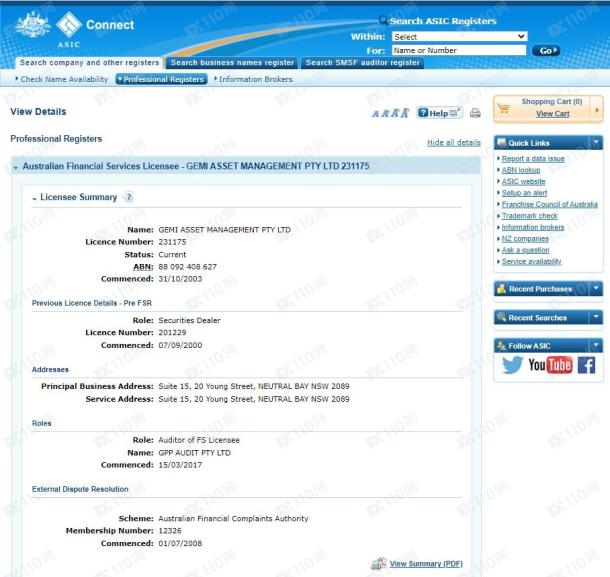
Task: Collapse the Follow ASIC panel arrow
Action: tap(596, 345)
